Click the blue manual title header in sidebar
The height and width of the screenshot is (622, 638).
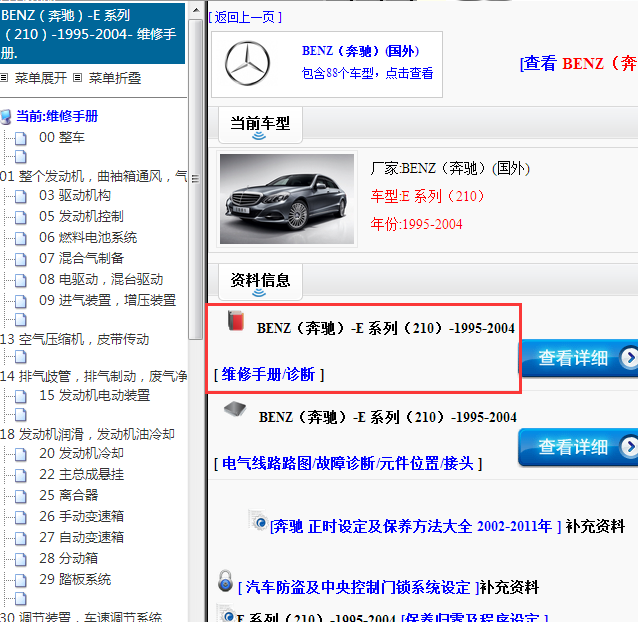coord(92,34)
